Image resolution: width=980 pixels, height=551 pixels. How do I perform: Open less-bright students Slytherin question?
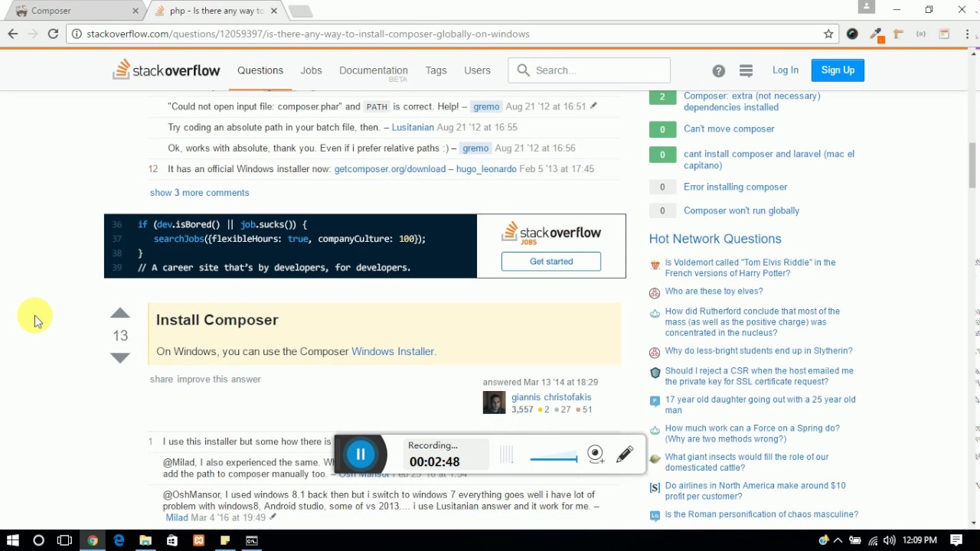coord(759,350)
